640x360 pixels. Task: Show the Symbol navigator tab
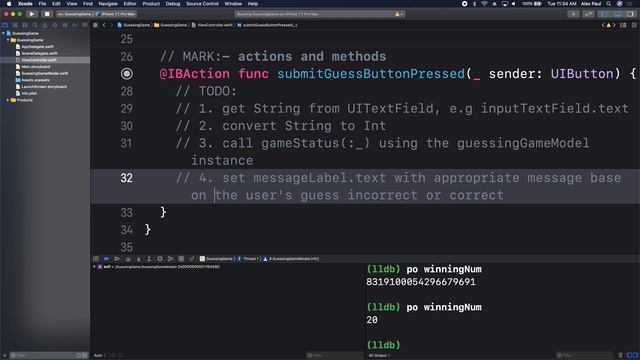(x=25, y=25)
